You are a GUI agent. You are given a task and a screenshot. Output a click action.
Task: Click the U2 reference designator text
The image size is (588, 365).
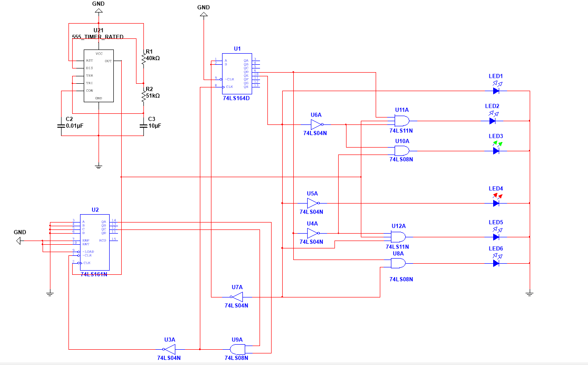(95, 210)
